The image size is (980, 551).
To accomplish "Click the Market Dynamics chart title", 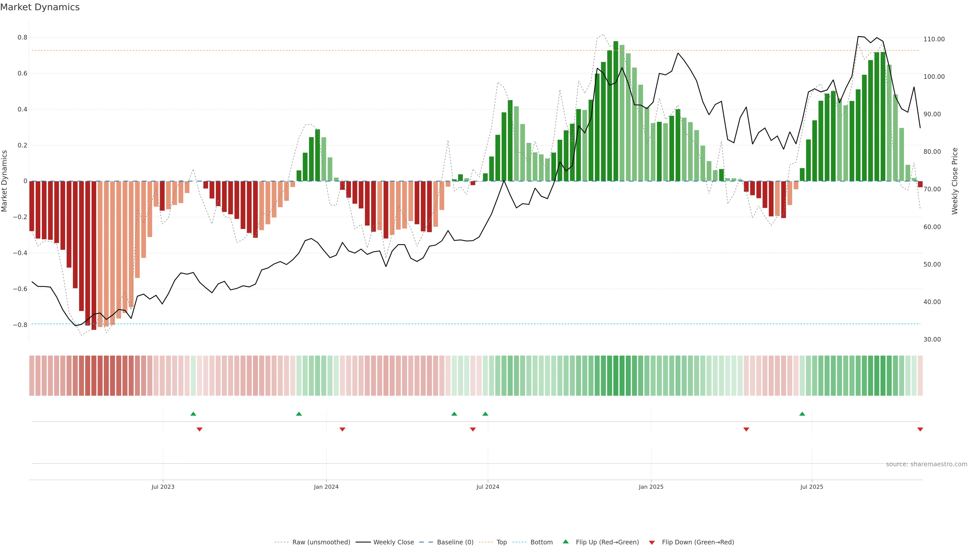I will [x=40, y=7].
